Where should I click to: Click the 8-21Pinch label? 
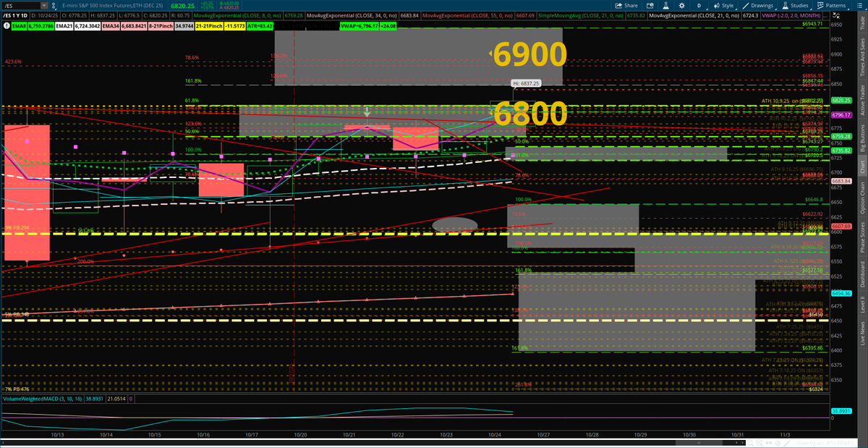(x=160, y=26)
